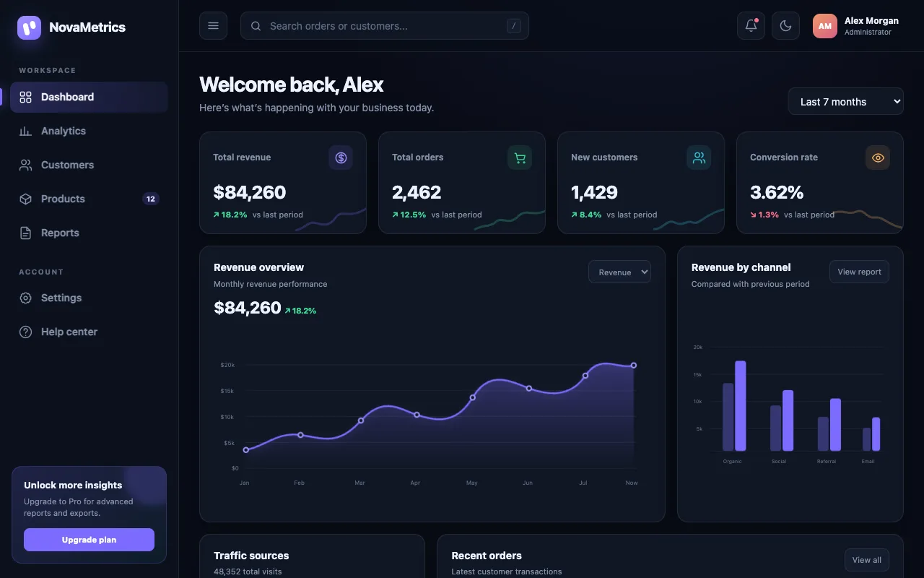The height and width of the screenshot is (578, 924).
Task: Click the Settings gear icon
Action: 25,298
